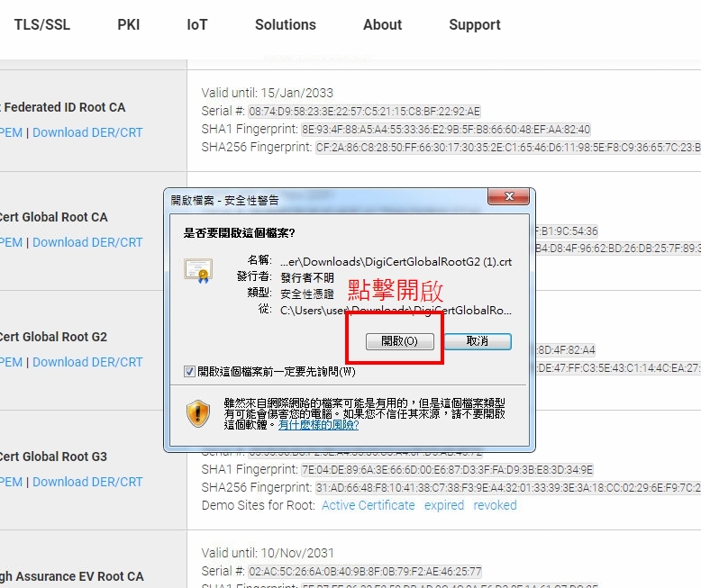This screenshot has width=701, height=588.
Task: Open the TLS/SSL navigation menu
Action: point(42,24)
